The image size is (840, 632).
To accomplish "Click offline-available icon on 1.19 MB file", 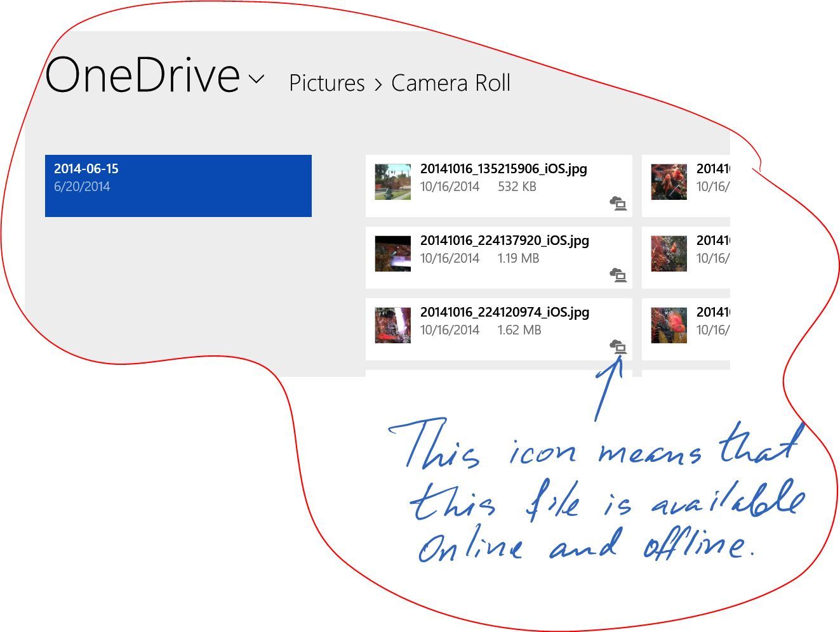I will click(618, 275).
